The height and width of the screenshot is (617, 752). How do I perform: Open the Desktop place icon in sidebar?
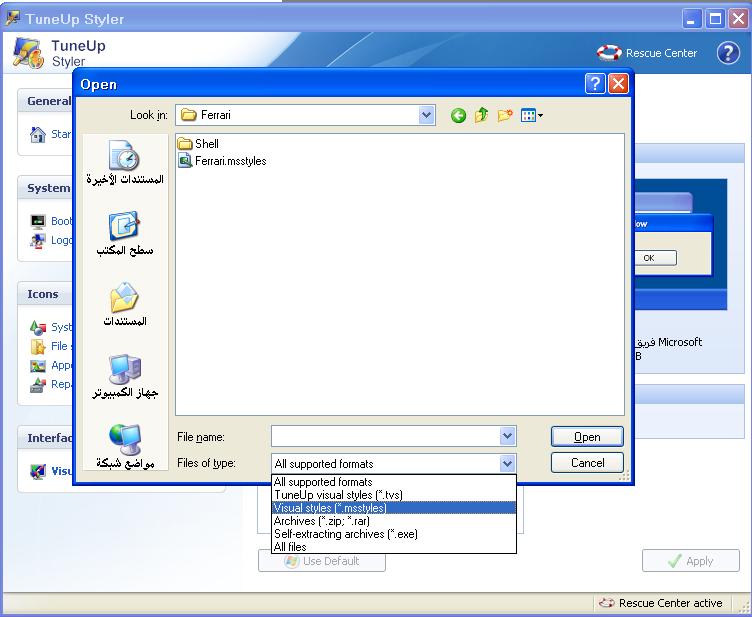tap(124, 225)
